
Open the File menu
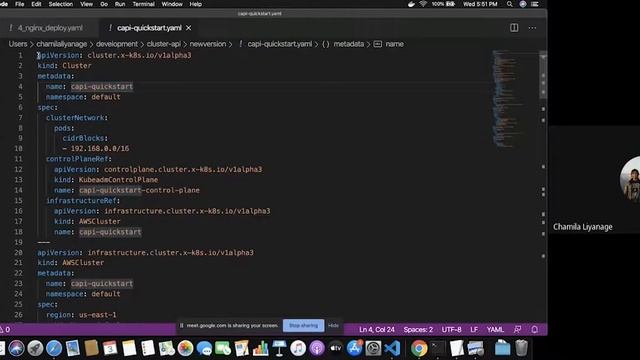(x=20, y=4)
